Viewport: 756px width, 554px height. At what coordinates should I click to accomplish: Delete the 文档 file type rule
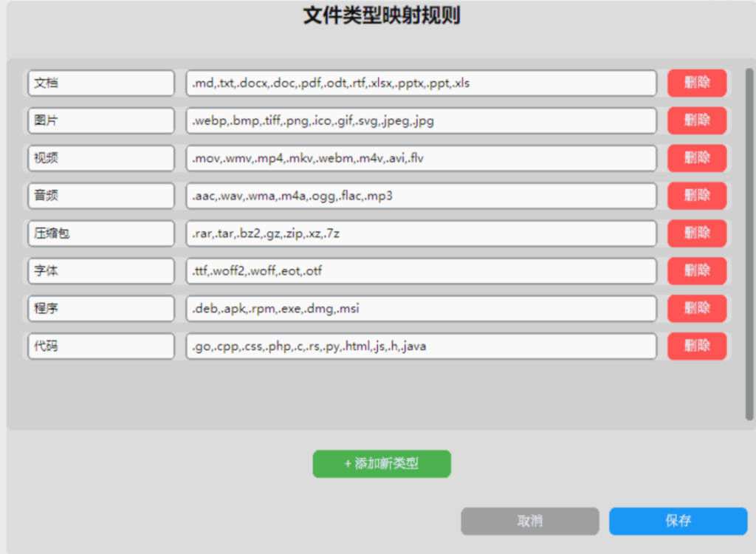coord(696,83)
